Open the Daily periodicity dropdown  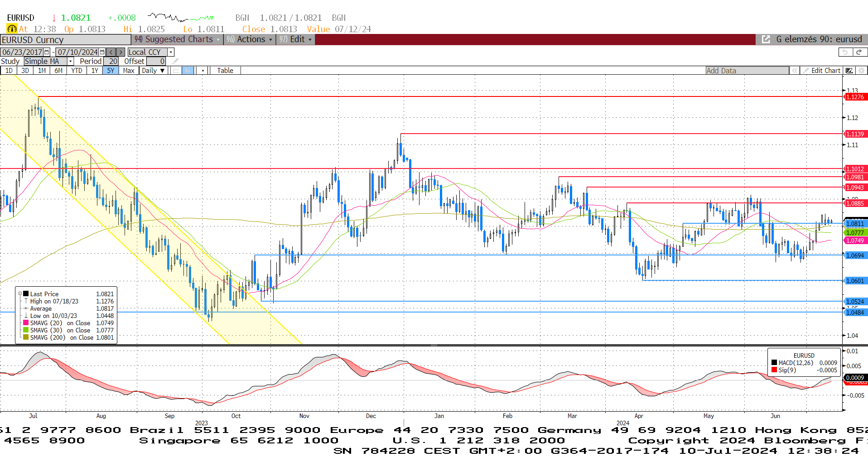tap(153, 70)
